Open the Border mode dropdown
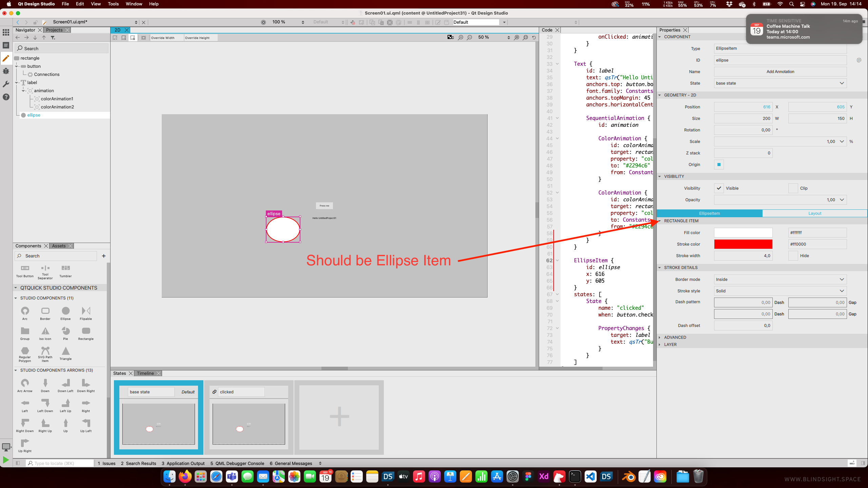This screenshot has height=488, width=868. point(780,280)
